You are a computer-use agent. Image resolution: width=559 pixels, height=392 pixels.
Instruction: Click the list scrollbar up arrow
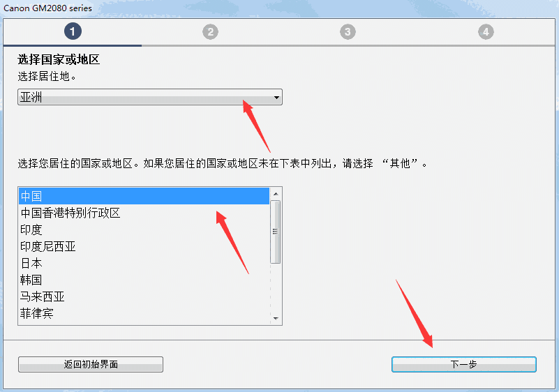tap(276, 193)
